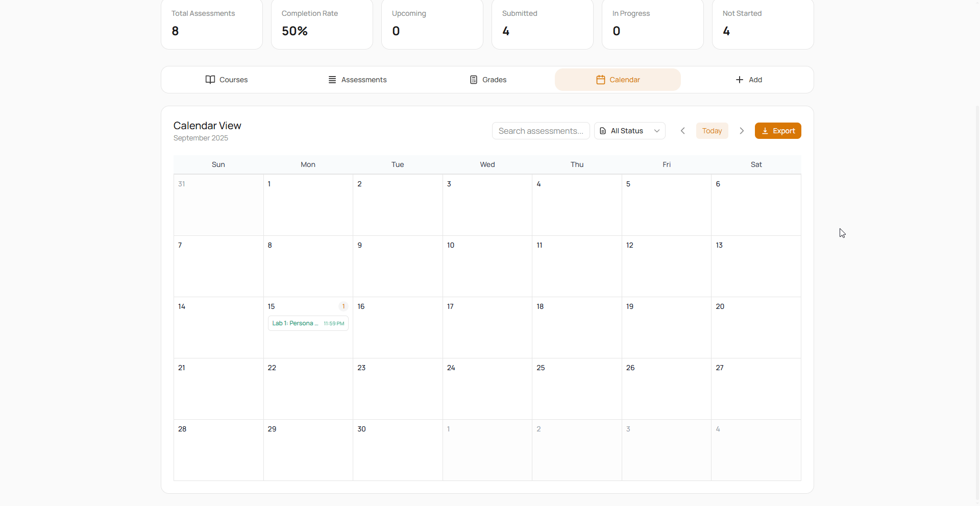Select day 28 in the calendar
The width and height of the screenshot is (980, 506).
click(x=218, y=450)
